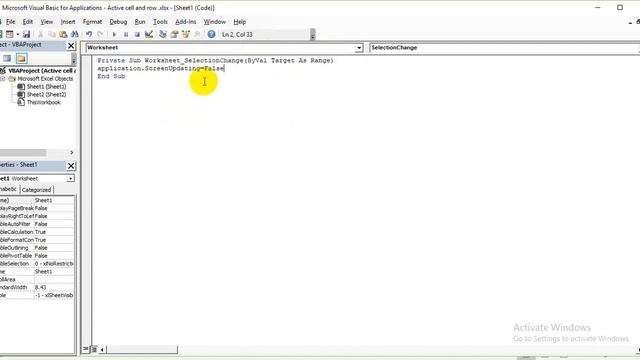Open the Add-Ins menu

185,22
